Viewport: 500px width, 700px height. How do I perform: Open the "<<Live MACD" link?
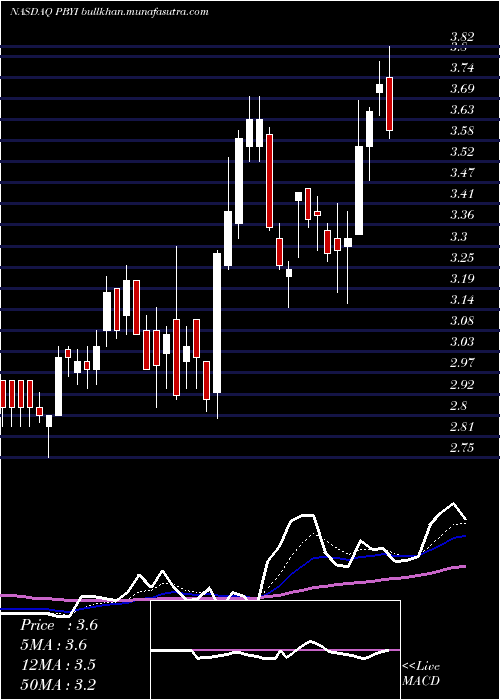tap(421, 674)
